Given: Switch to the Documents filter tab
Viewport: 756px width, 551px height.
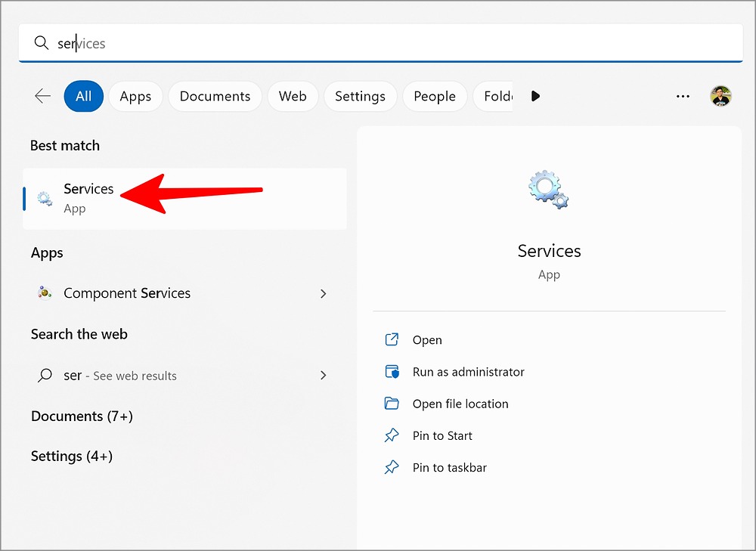Looking at the screenshot, I should (215, 96).
